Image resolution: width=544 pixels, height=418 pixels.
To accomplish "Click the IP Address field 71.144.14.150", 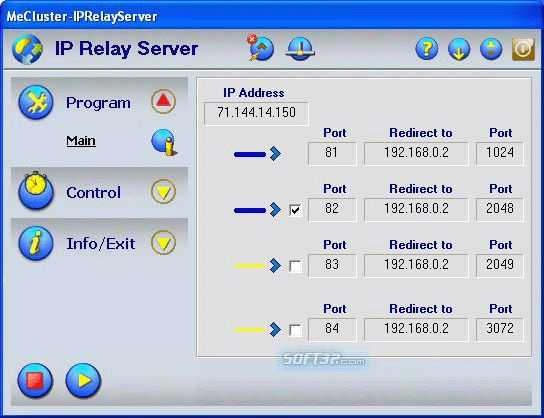I will coord(256,113).
